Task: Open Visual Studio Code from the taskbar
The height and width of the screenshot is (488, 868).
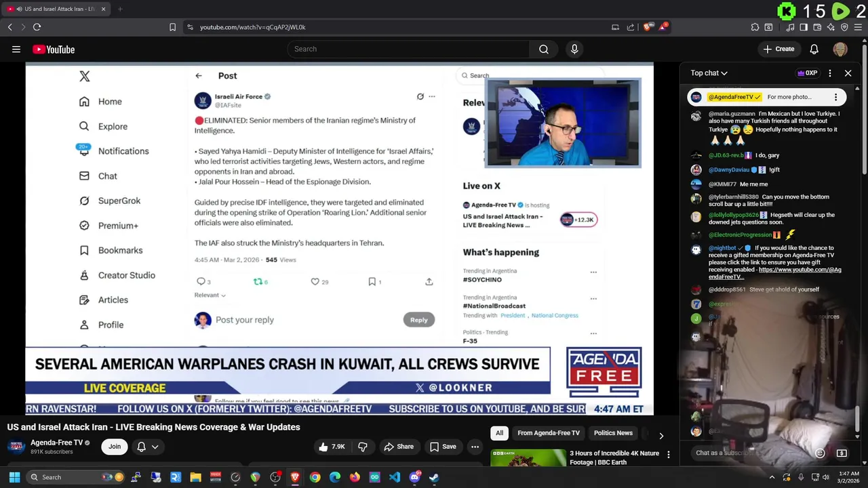Action: tap(395, 477)
